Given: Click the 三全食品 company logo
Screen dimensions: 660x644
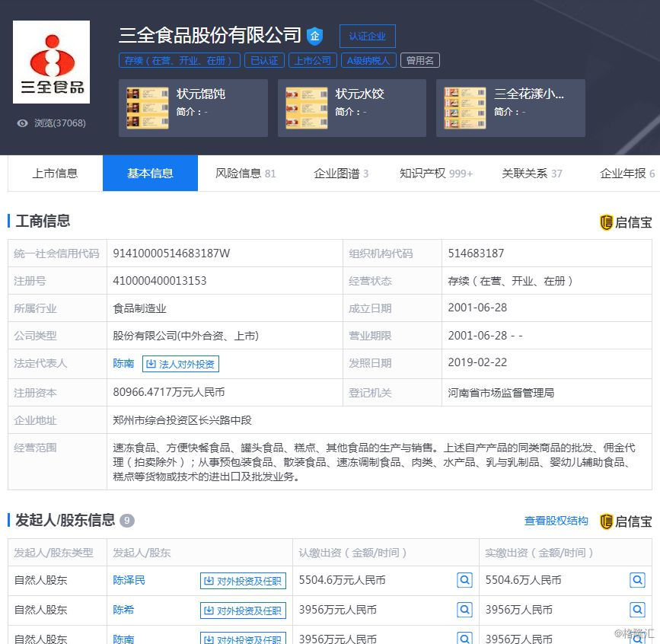Looking at the screenshot, I should point(51,62).
